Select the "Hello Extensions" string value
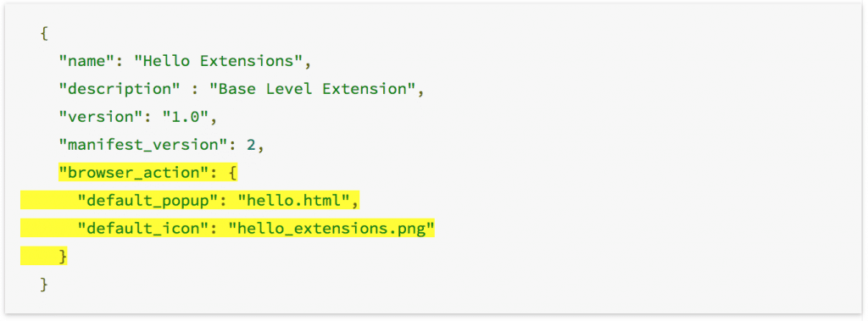This screenshot has height=321, width=868. coord(218,61)
